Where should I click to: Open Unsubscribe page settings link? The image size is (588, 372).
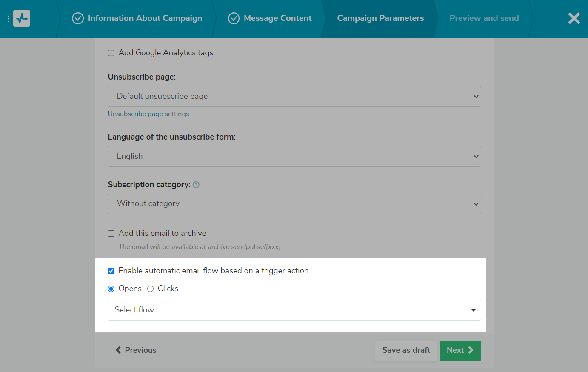click(148, 114)
